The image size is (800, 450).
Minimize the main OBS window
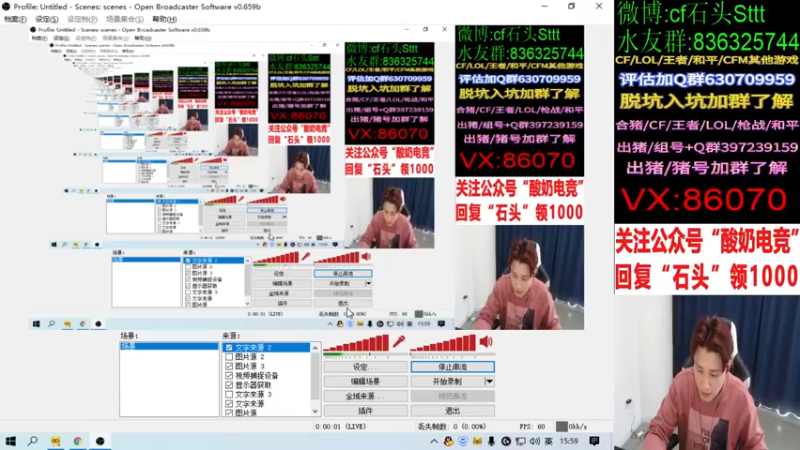pyautogui.click(x=545, y=7)
